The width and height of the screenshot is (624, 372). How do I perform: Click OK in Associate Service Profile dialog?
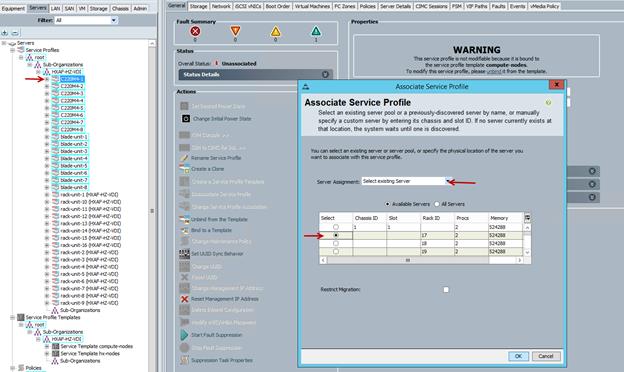[x=518, y=356]
